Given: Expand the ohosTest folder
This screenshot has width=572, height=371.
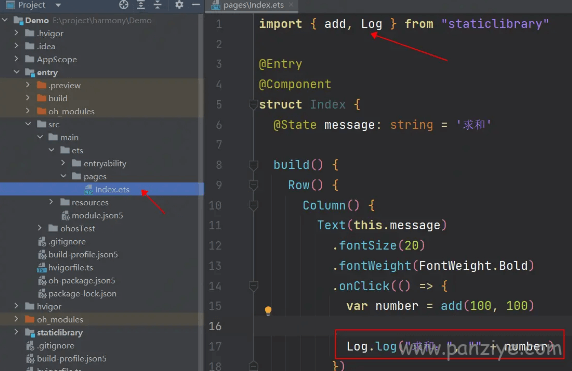Looking at the screenshot, I should click(40, 228).
